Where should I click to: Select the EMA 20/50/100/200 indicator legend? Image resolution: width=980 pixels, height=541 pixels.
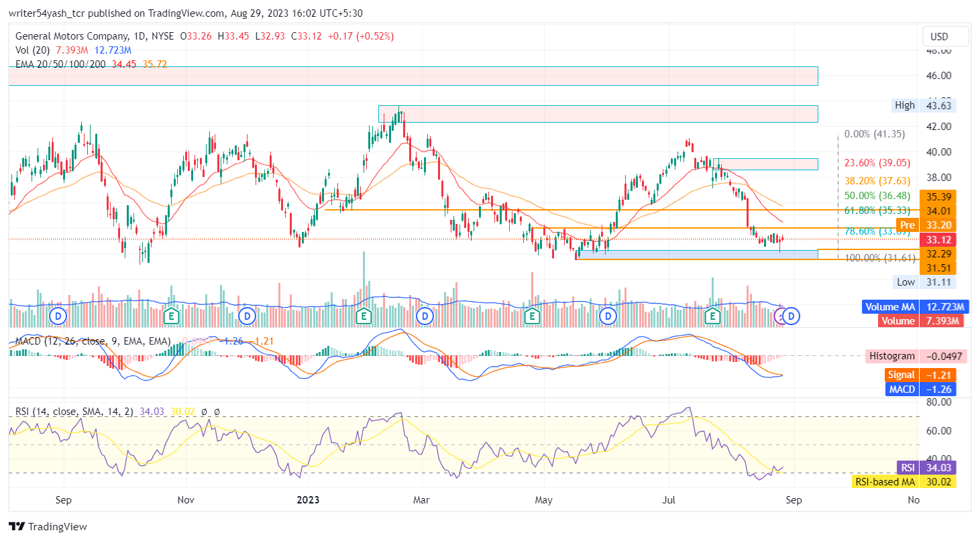tap(60, 64)
